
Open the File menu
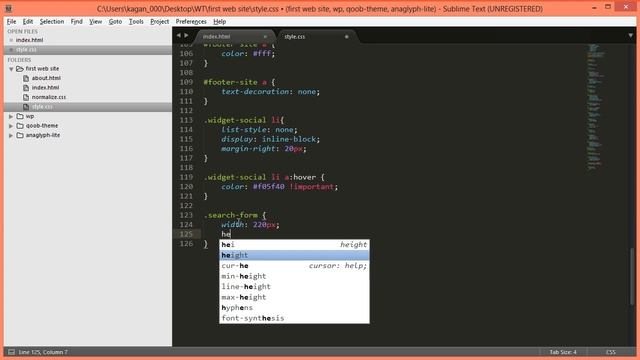coord(11,22)
